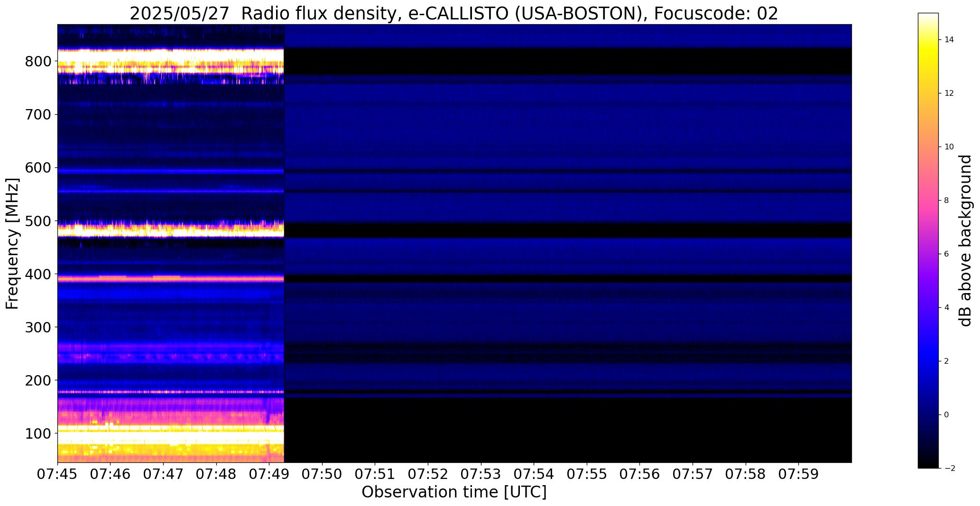Click the plot title text for 2025/05/27

click(x=454, y=14)
